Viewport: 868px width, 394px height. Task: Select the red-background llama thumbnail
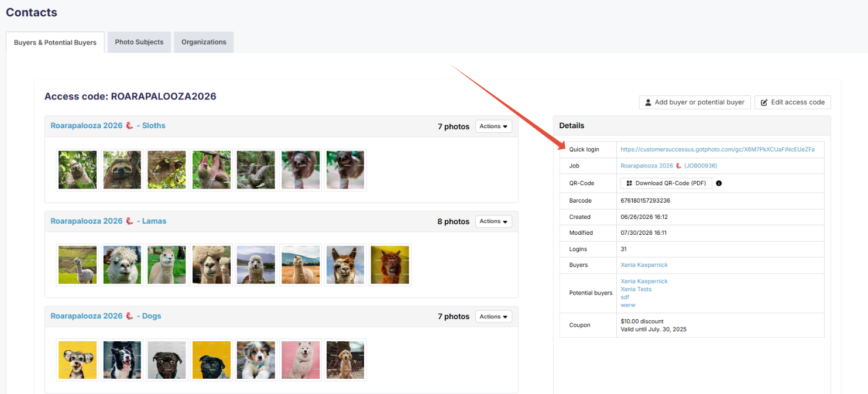point(390,265)
